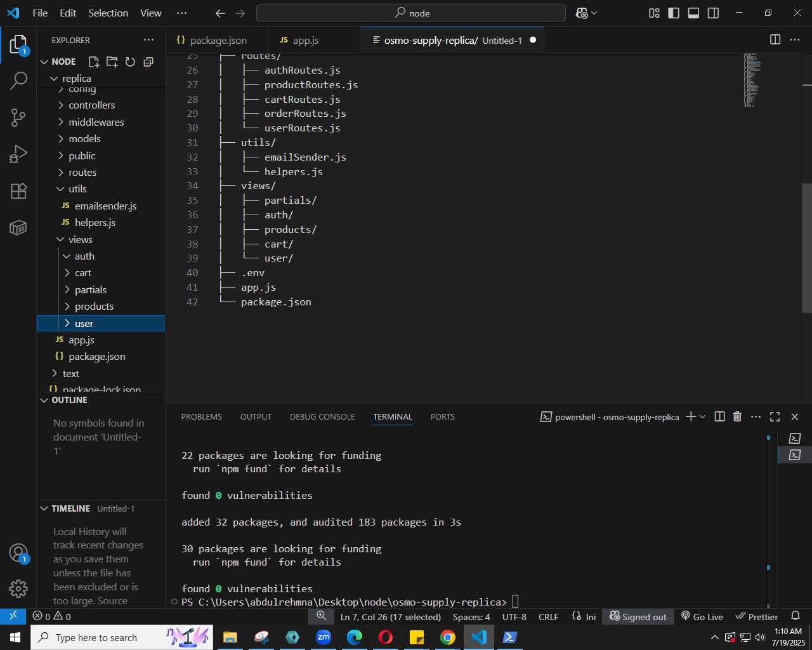Switch to PORTS panel tab
This screenshot has height=650, width=812.
pos(443,416)
